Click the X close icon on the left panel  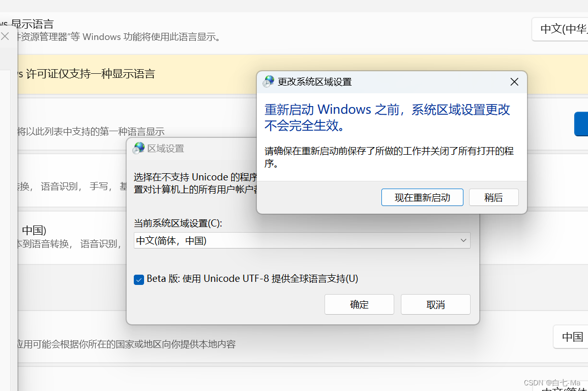point(5,36)
